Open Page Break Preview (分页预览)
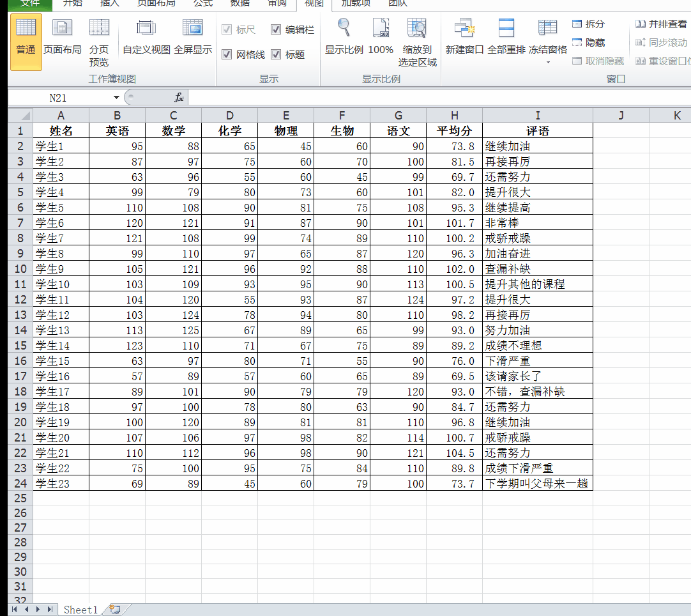Image resolution: width=691 pixels, height=616 pixels. tap(99, 43)
